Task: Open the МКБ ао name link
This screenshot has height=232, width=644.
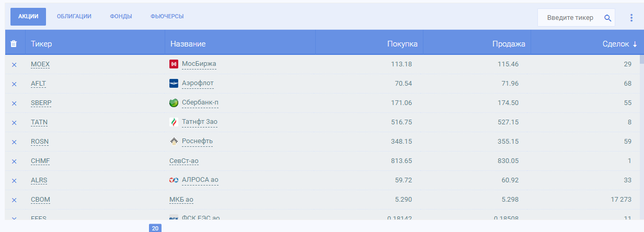Action: (181, 200)
